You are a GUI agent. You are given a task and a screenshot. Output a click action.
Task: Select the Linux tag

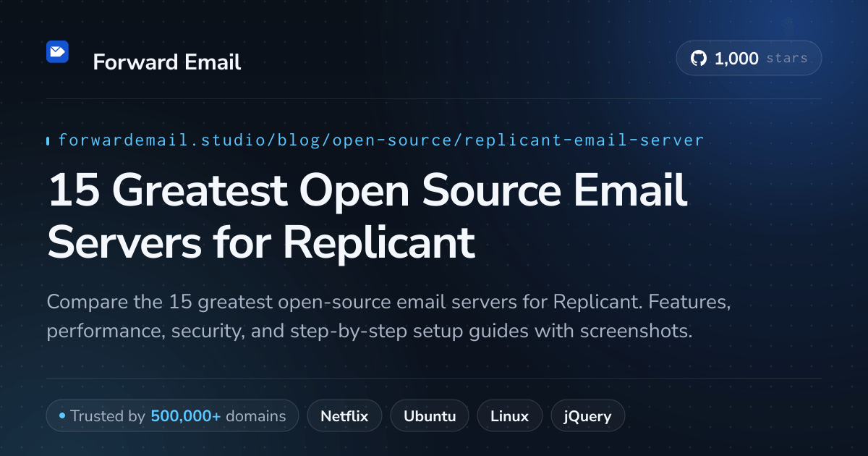509,416
